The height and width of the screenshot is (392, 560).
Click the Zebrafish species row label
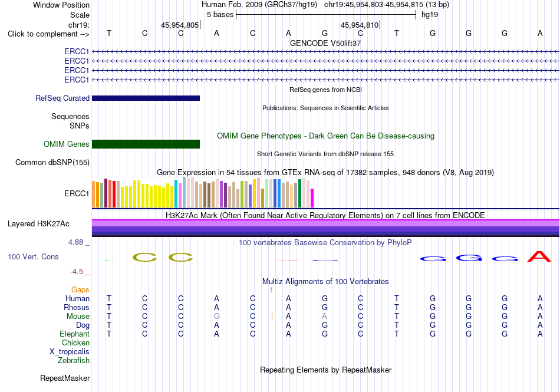[x=74, y=361]
